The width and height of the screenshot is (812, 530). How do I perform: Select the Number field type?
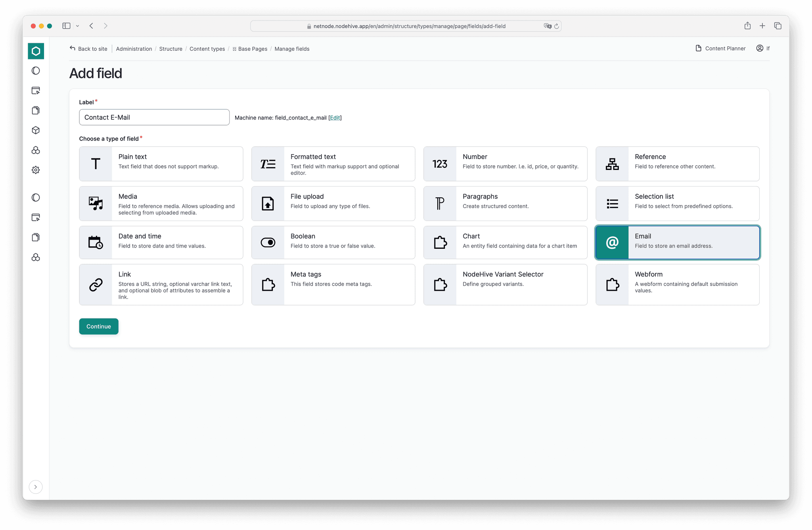pos(506,164)
